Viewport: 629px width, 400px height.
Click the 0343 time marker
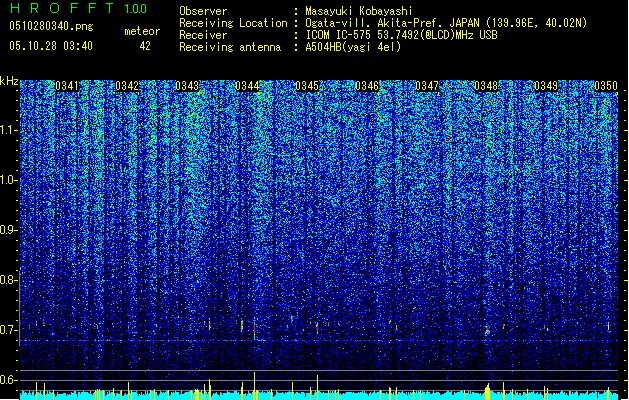[187, 86]
